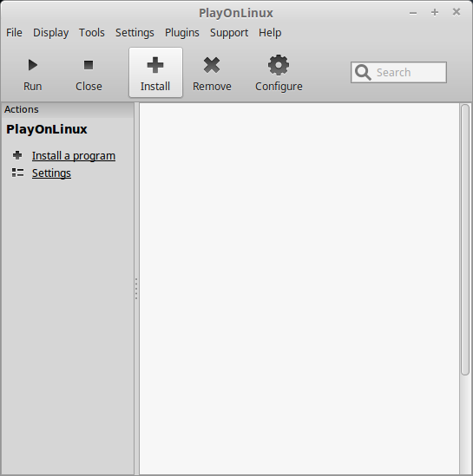Click the magnifier icon in search box
473x476 pixels.
pos(363,72)
